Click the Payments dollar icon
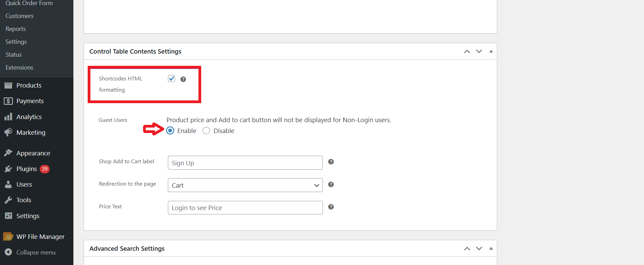 8,101
